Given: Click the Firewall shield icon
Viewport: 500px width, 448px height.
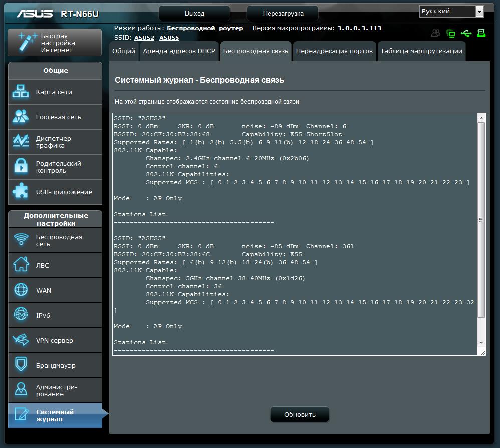Looking at the screenshot, I should [x=21, y=364].
